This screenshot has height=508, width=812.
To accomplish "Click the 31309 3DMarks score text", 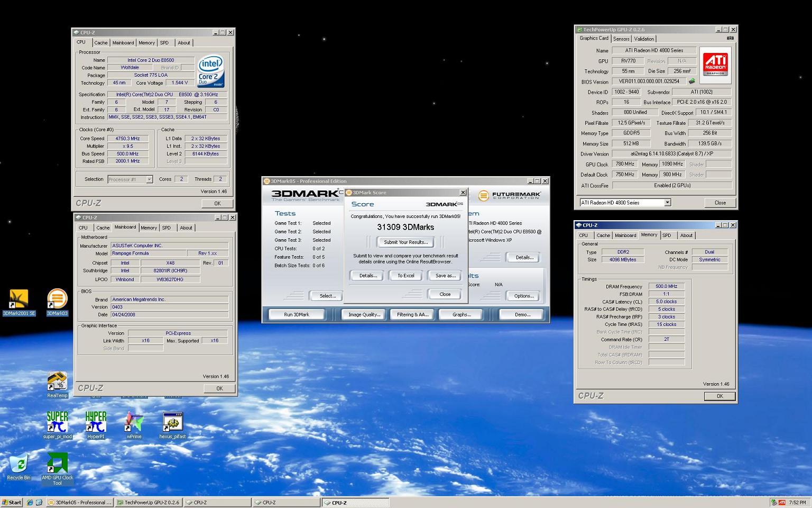I will pyautogui.click(x=405, y=227).
